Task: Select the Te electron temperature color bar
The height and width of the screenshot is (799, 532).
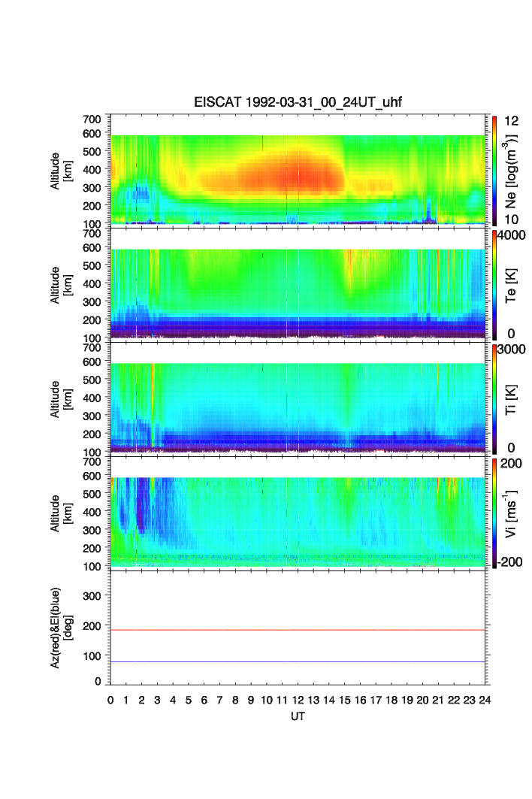Action: pos(494,285)
